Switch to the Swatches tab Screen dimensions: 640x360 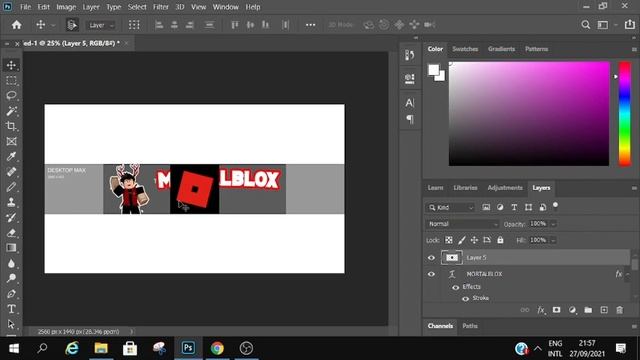[465, 49]
